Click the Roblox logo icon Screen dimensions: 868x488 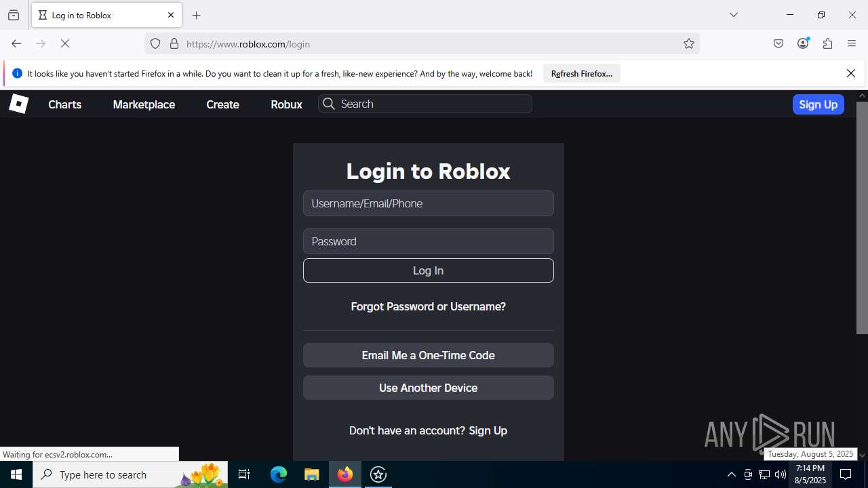(x=18, y=104)
